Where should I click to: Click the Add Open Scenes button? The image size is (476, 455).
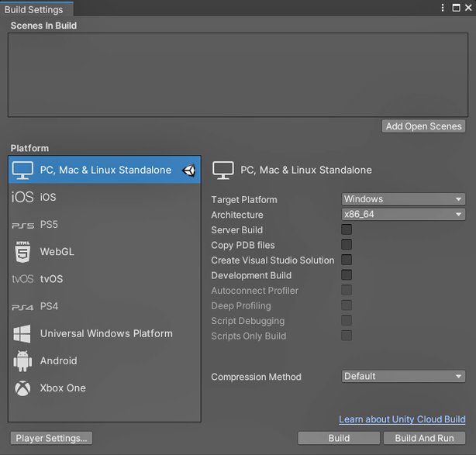[x=423, y=126]
